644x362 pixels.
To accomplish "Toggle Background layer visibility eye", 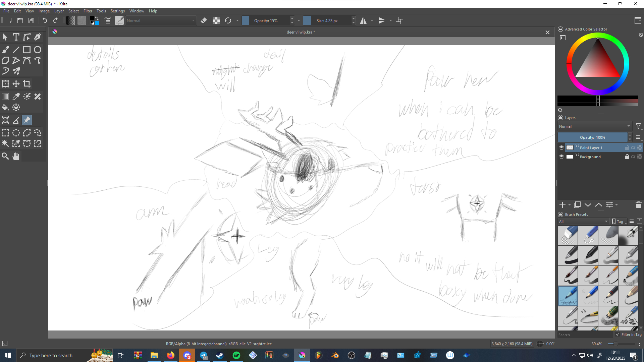I will pos(561,157).
